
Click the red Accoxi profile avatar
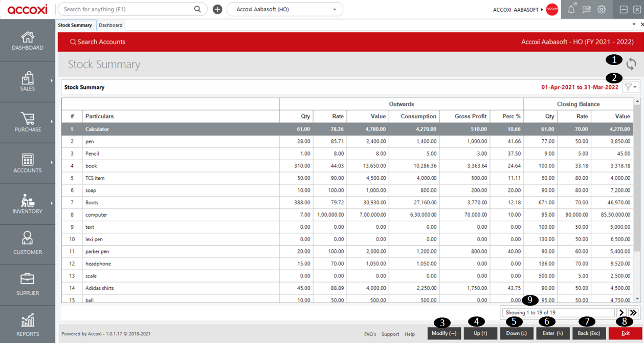click(x=552, y=9)
